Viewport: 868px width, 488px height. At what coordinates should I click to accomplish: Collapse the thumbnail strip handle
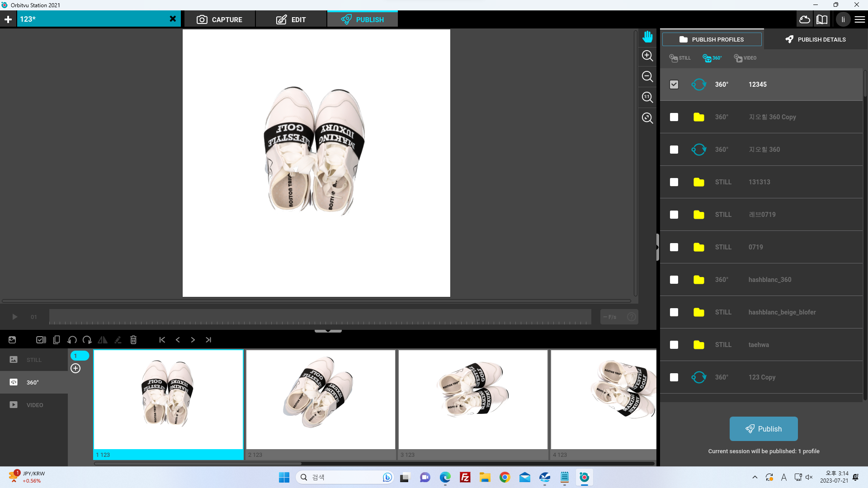pyautogui.click(x=328, y=331)
